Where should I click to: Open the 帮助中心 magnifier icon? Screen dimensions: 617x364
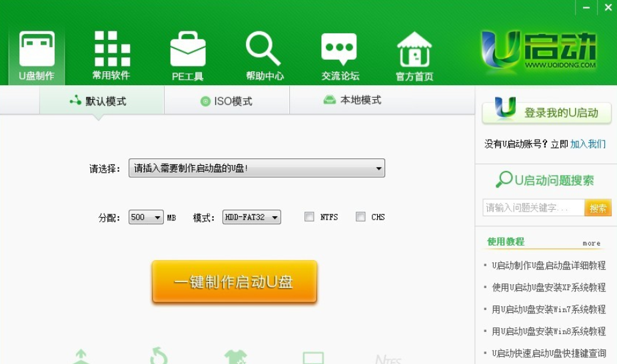click(263, 49)
